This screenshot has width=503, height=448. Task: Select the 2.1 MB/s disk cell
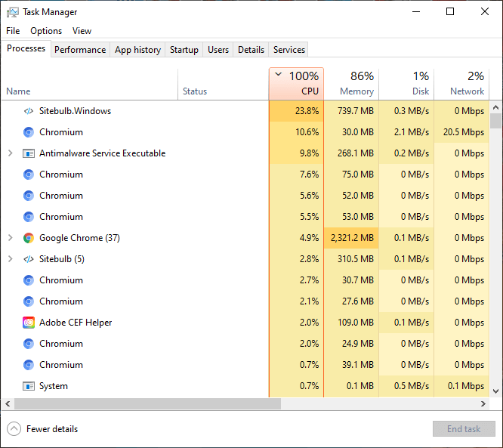click(x=406, y=132)
